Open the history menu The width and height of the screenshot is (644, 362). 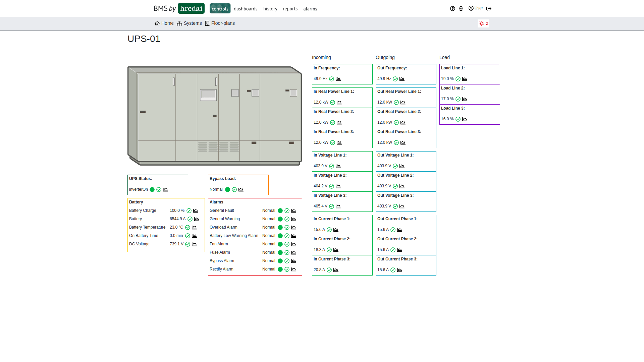(x=270, y=9)
